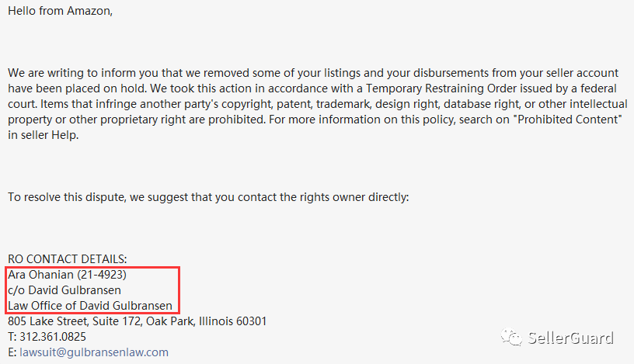Click the "T:" label before the phone

[12, 337]
